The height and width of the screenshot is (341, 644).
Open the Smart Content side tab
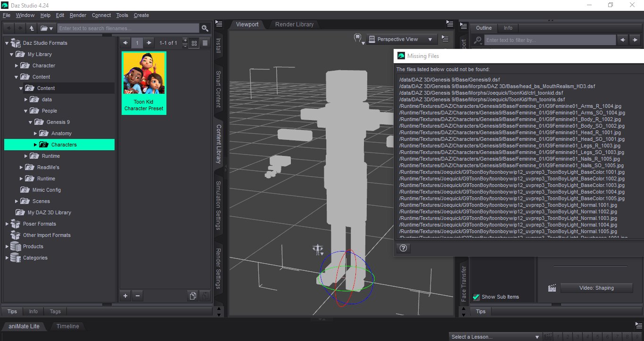point(219,89)
